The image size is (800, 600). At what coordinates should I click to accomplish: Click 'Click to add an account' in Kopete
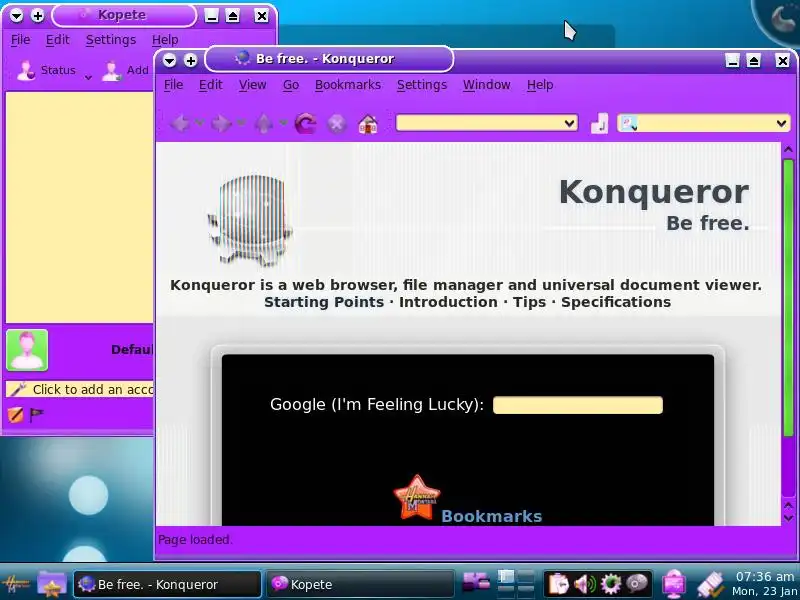pyautogui.click(x=80, y=389)
